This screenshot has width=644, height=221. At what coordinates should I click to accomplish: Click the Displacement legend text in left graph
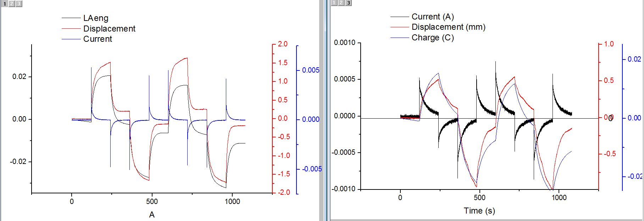[x=109, y=29]
